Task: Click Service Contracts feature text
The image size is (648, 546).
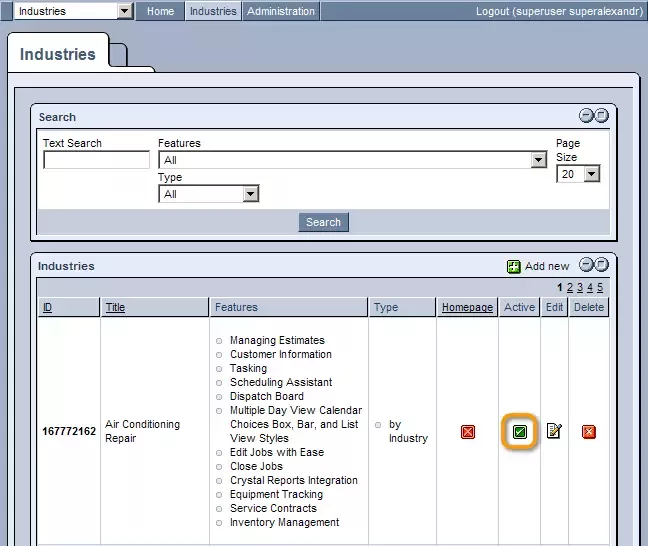Action: click(273, 508)
